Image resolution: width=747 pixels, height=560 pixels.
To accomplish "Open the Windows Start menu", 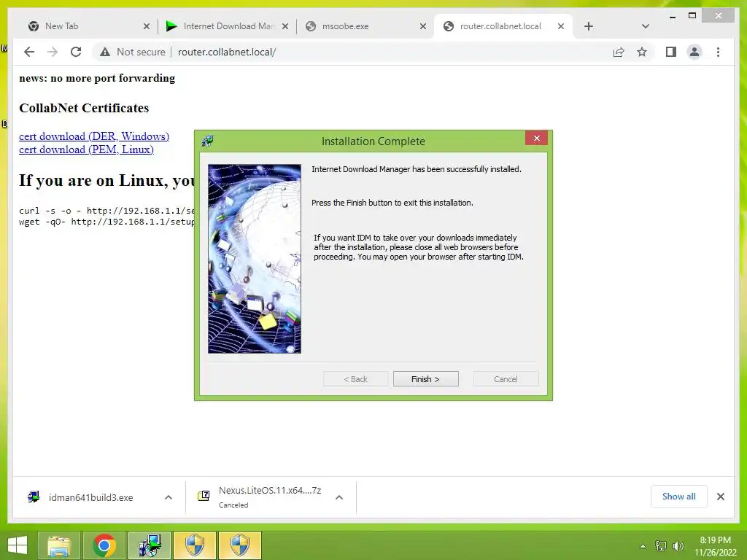I will point(18,545).
